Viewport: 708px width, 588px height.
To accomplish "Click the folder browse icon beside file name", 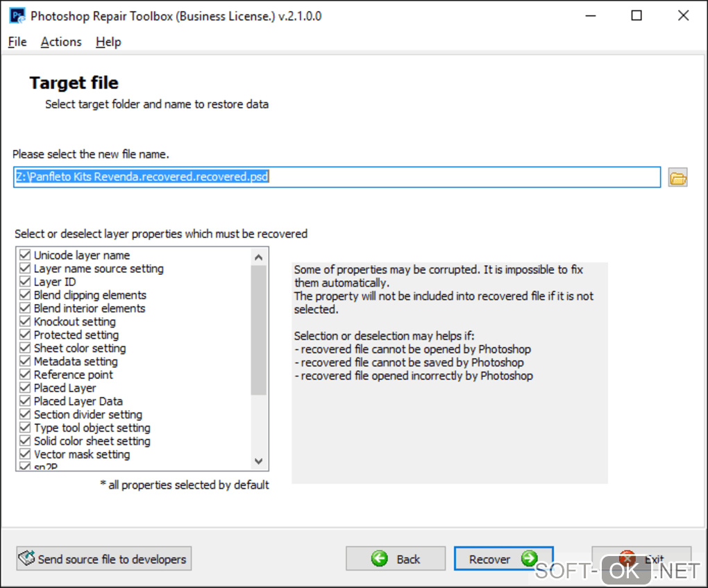I will pyautogui.click(x=677, y=178).
